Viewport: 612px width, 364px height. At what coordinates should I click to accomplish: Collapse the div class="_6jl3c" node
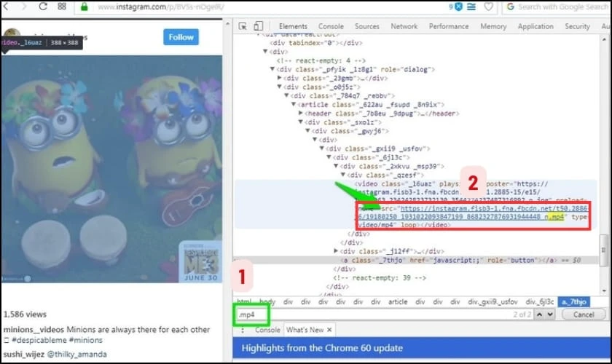tap(329, 157)
